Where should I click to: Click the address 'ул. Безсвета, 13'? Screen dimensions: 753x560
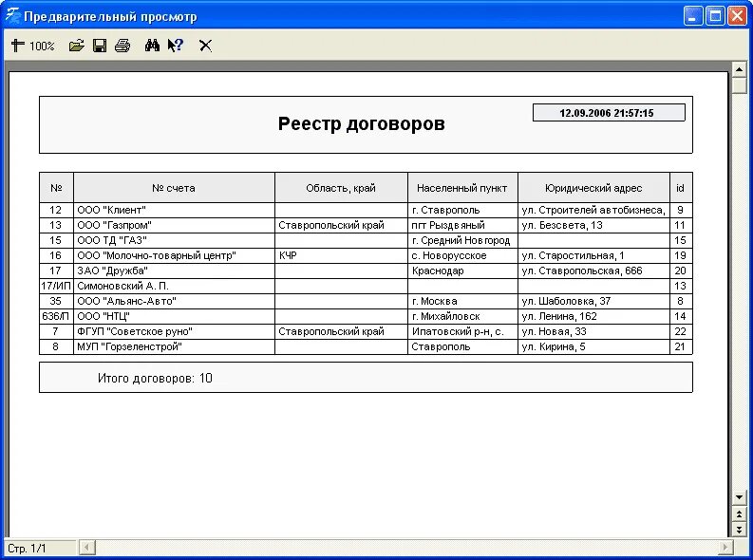(593, 226)
